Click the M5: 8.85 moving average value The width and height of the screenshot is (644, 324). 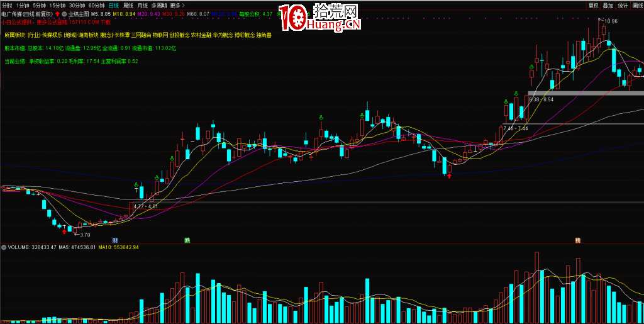pos(101,14)
